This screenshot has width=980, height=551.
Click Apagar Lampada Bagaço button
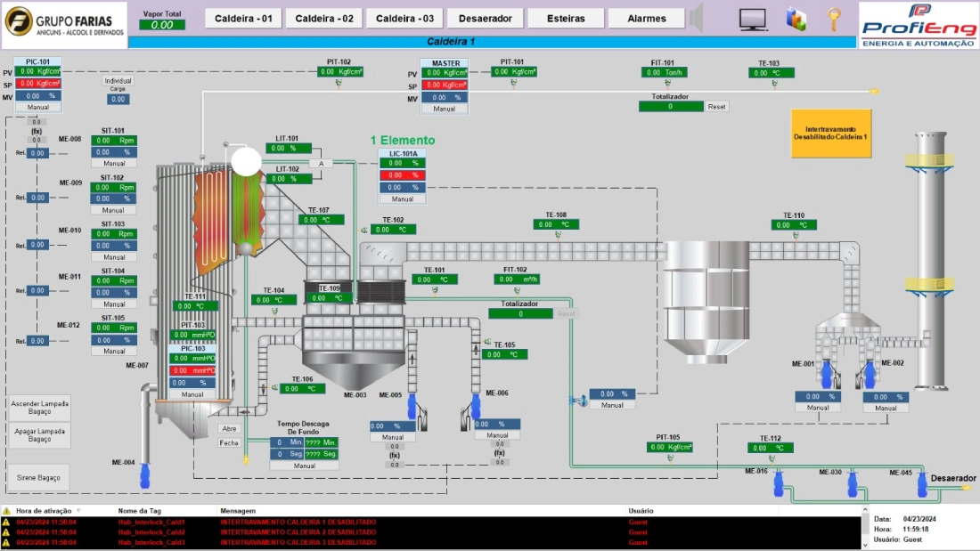[x=39, y=434]
